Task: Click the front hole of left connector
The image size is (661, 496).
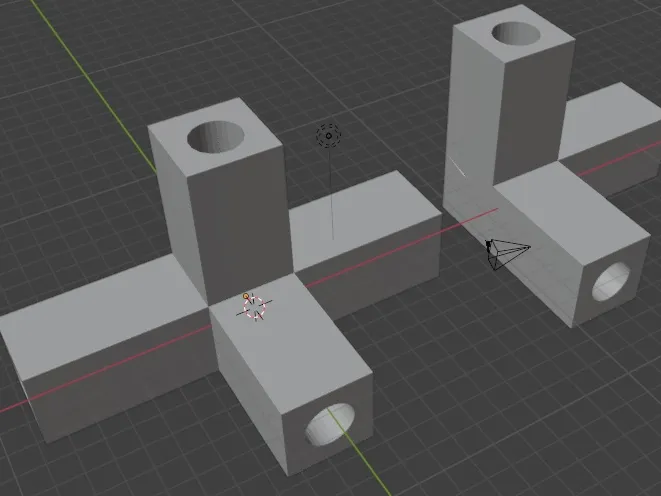Action: click(x=330, y=424)
